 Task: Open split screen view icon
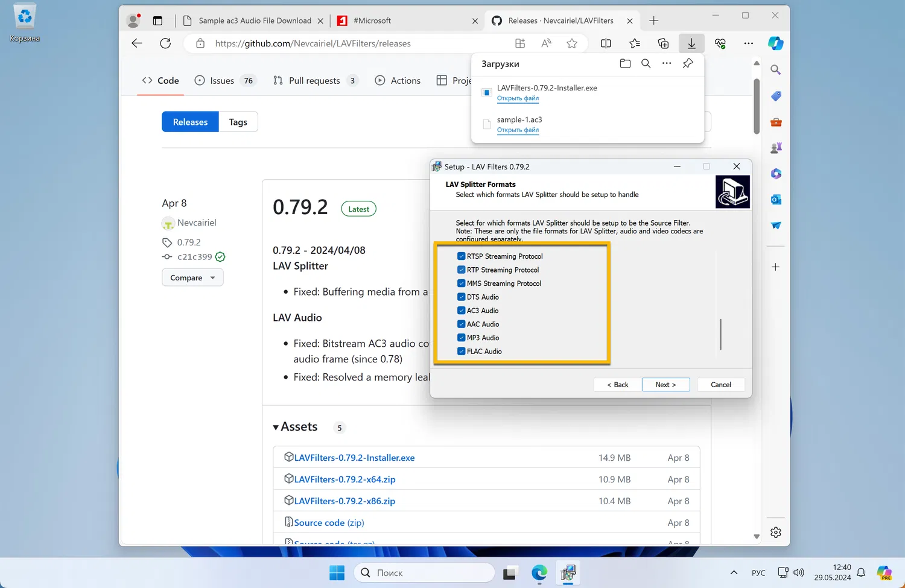tap(606, 43)
